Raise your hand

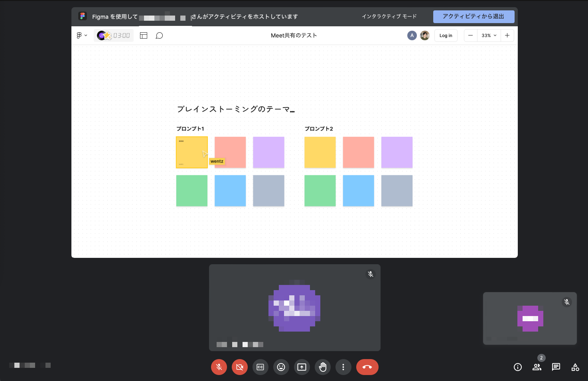323,367
